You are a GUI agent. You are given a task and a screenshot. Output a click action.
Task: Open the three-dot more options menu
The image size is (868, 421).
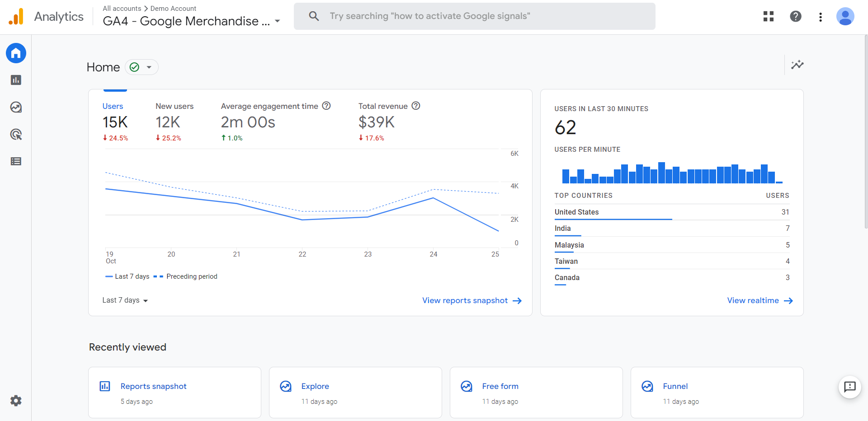(820, 17)
